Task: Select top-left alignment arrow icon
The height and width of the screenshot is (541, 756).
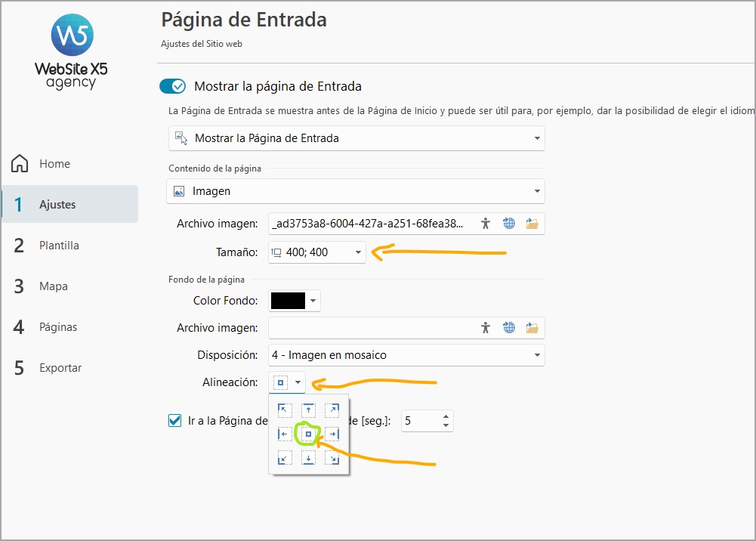Action: tap(285, 410)
